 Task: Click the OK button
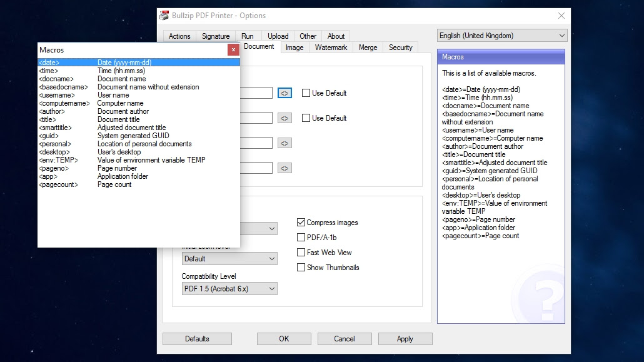coord(284,339)
